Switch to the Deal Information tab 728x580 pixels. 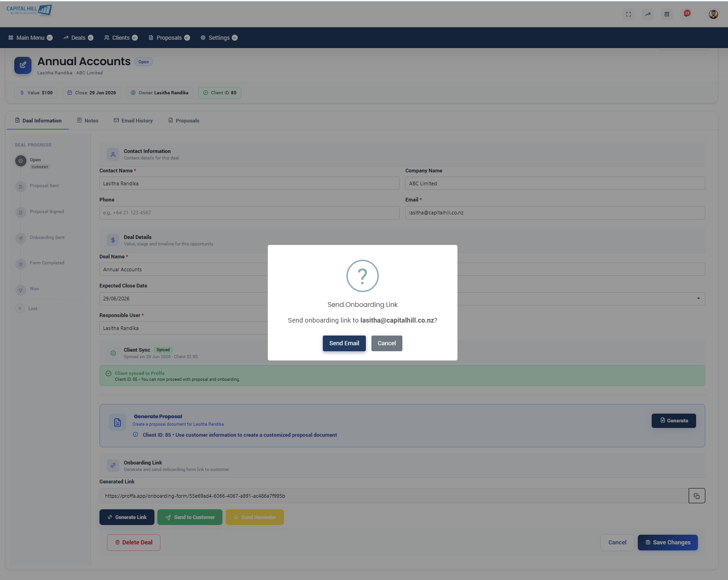[38, 121]
